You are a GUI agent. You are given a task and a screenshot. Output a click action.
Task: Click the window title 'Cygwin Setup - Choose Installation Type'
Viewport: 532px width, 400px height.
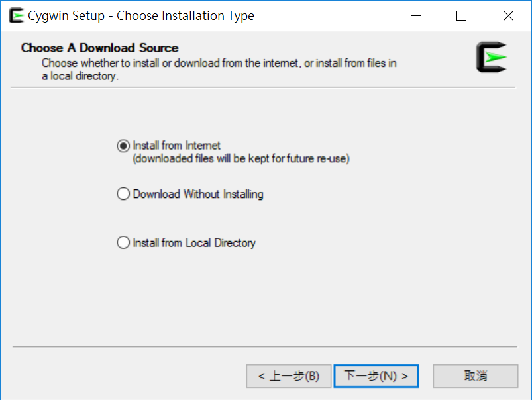141,16
